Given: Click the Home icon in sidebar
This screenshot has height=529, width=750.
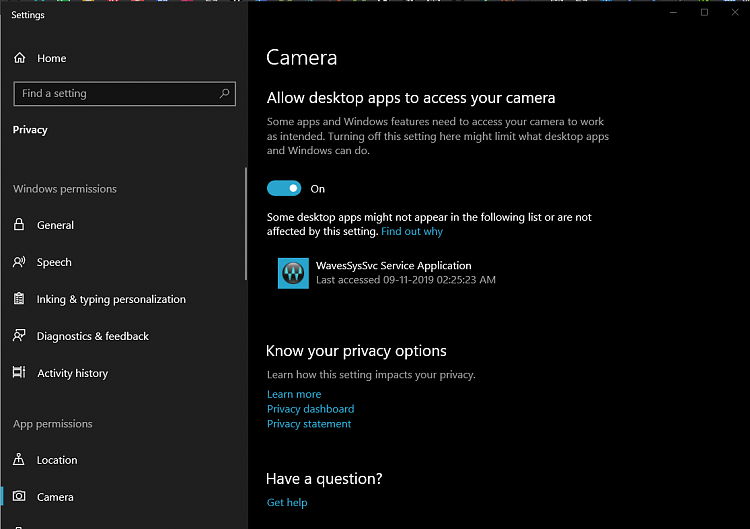Looking at the screenshot, I should pyautogui.click(x=20, y=58).
